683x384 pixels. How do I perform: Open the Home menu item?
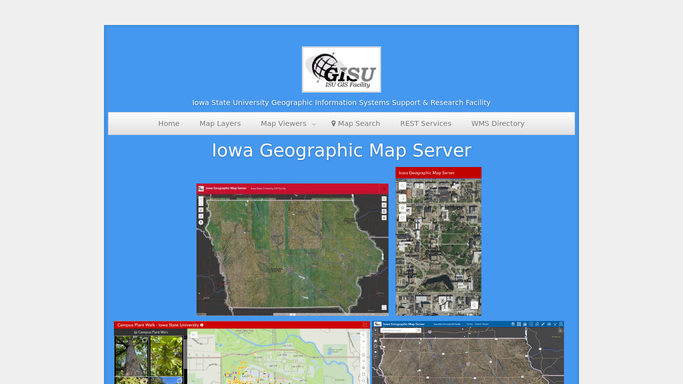click(169, 124)
